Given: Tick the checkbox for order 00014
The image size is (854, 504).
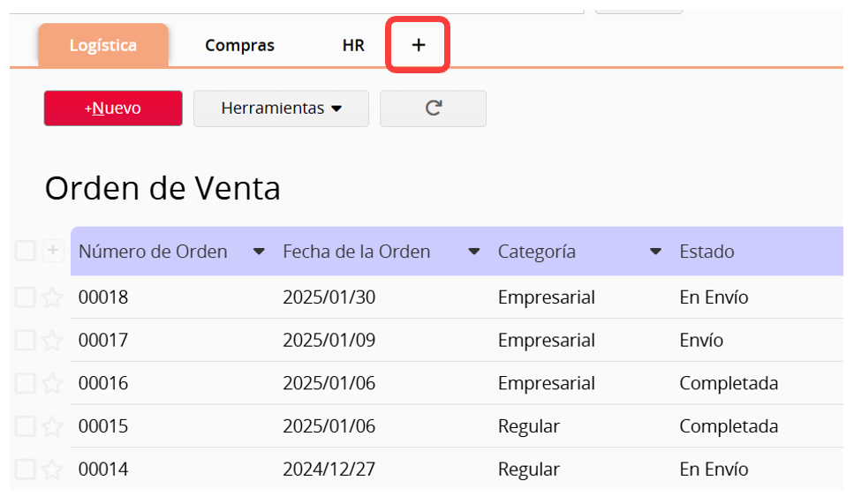Looking at the screenshot, I should (x=25, y=470).
